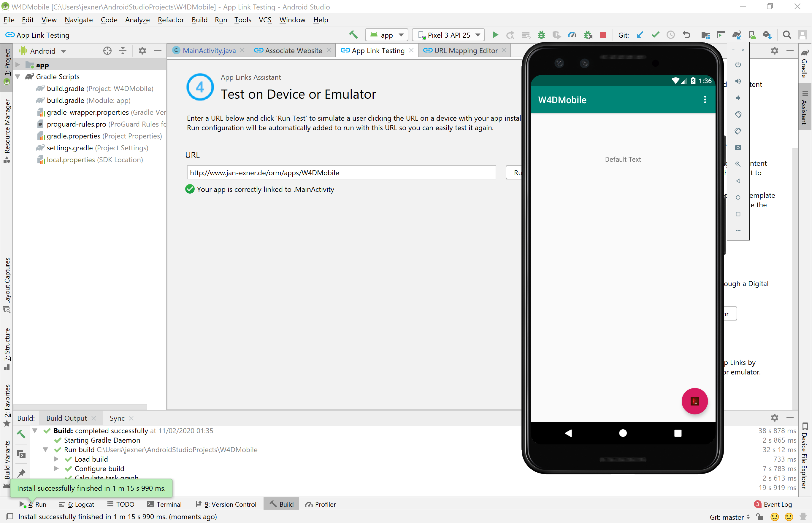
Task: Rotate the emulator left with rotate icon
Action: click(738, 114)
